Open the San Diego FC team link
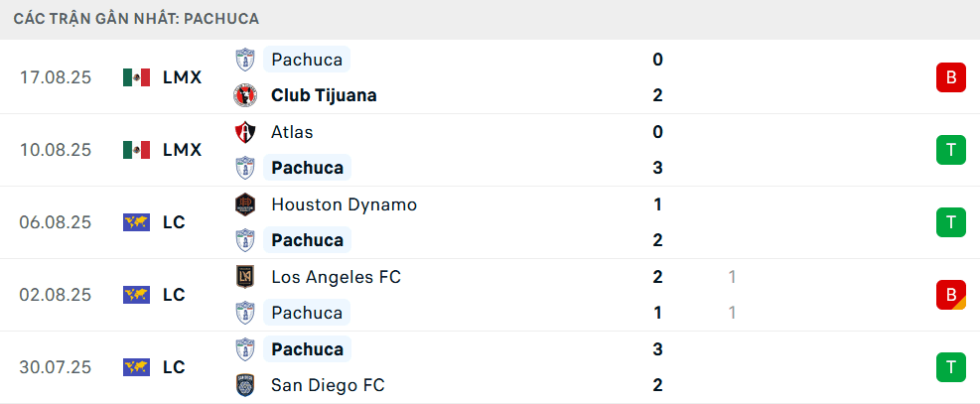980x404 pixels. click(328, 385)
